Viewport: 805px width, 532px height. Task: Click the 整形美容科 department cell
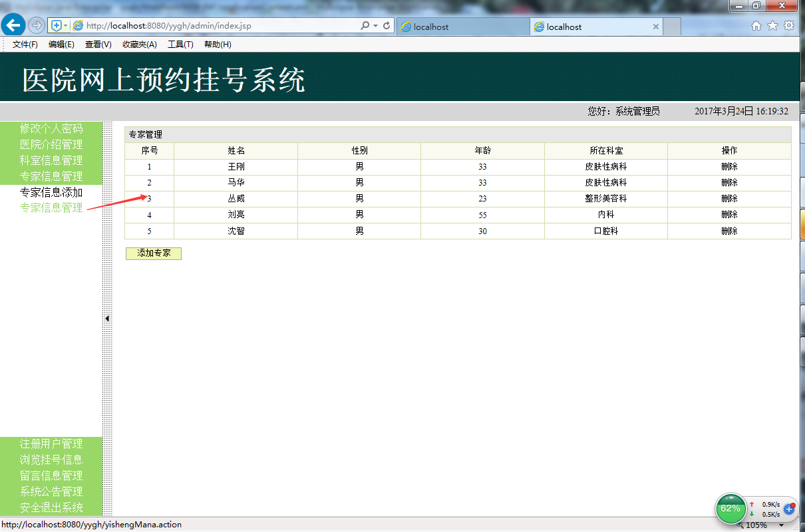(x=606, y=199)
